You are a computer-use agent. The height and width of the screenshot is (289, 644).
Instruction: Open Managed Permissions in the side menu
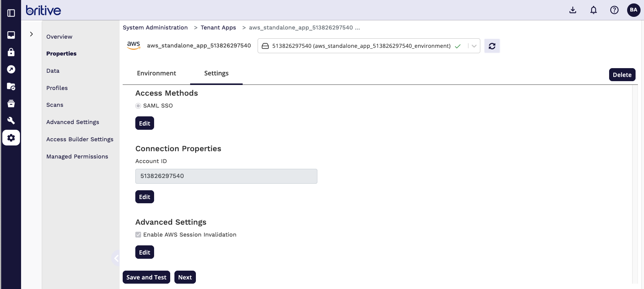point(77,157)
